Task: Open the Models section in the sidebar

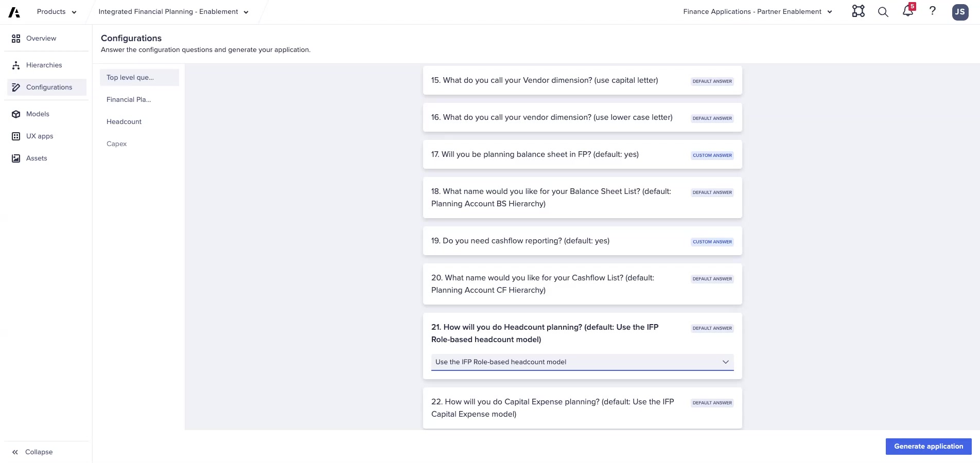Action: [x=38, y=114]
